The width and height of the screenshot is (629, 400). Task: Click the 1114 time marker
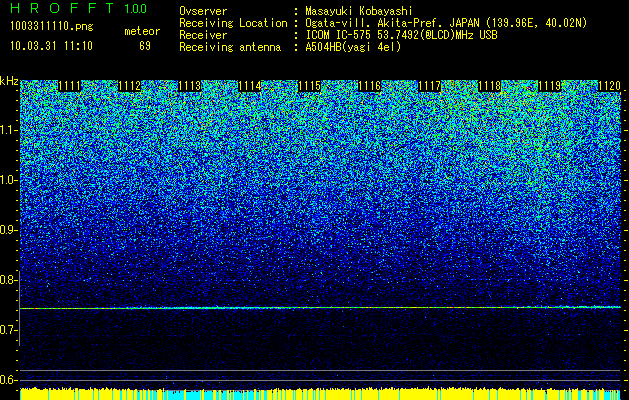(249, 86)
